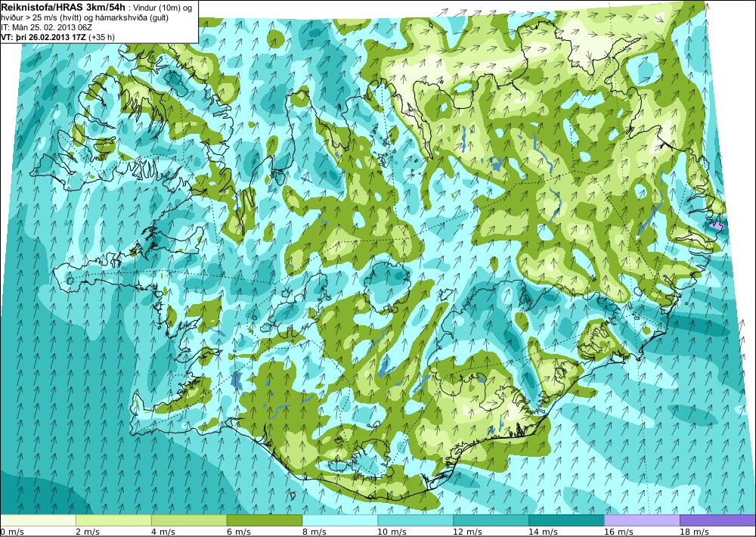Click the "16 m/s" legend label
The width and height of the screenshot is (756, 537).
pos(619,532)
